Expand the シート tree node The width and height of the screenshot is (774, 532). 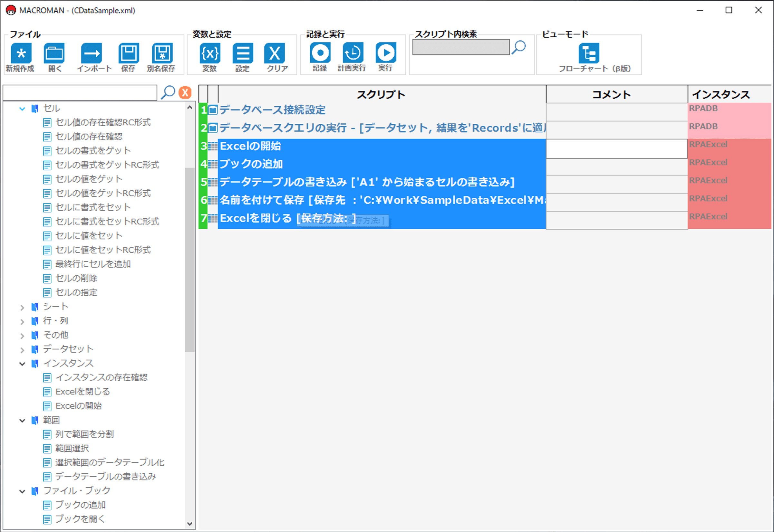22,307
